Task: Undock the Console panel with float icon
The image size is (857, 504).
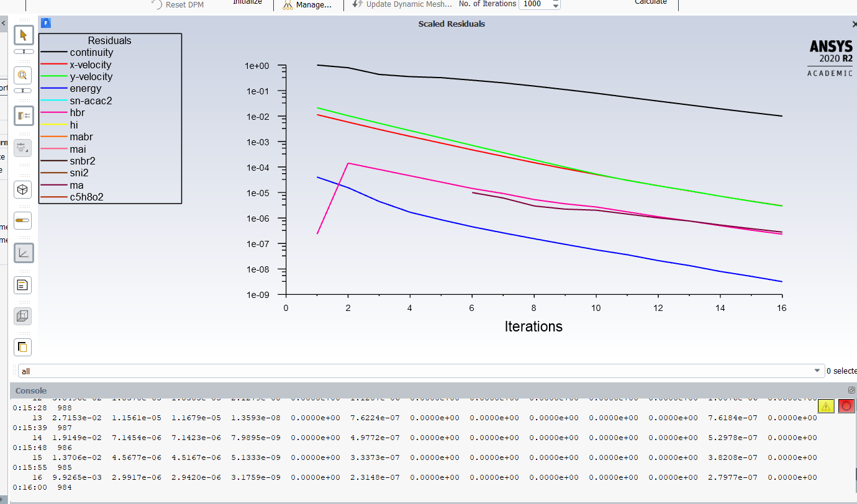Action: pos(852,390)
